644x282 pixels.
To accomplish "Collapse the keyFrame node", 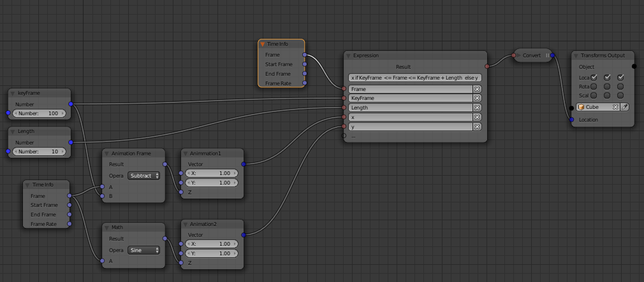I will click(13, 94).
